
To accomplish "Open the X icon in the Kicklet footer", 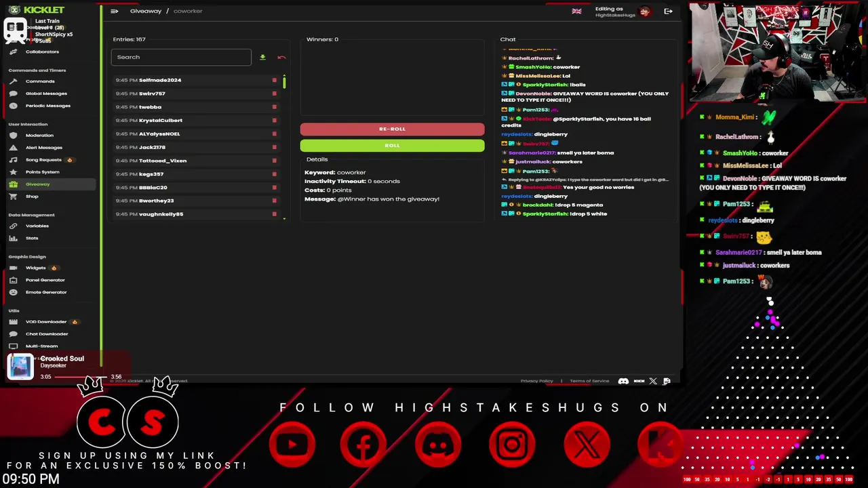I will click(653, 381).
